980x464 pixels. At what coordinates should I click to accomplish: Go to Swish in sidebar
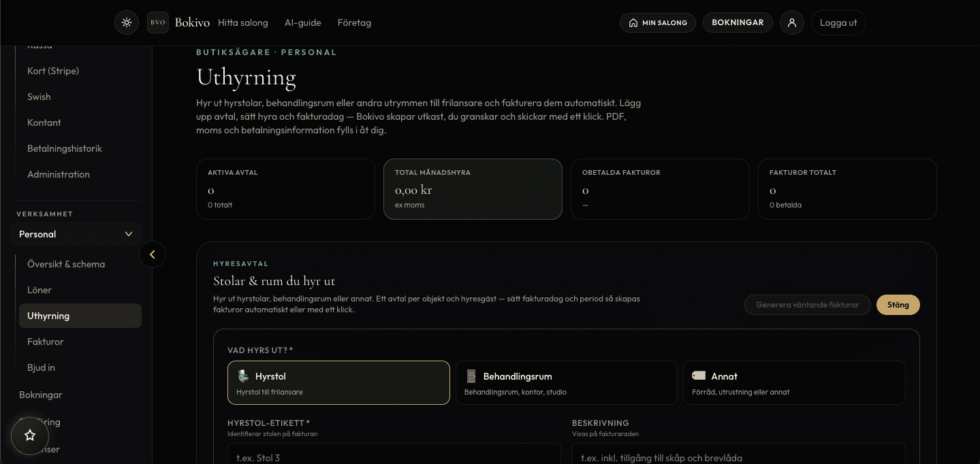point(80,97)
